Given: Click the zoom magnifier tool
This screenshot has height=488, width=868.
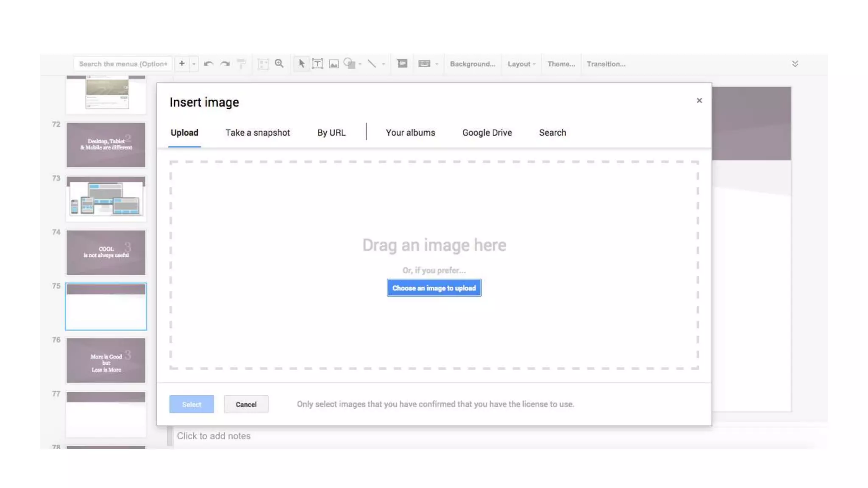Looking at the screenshot, I should pyautogui.click(x=279, y=64).
